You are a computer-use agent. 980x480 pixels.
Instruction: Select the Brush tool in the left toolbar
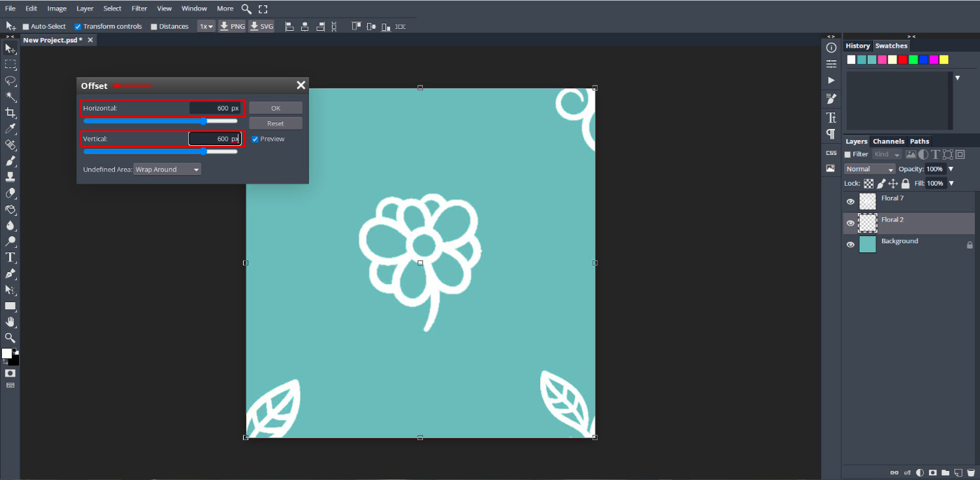10,161
